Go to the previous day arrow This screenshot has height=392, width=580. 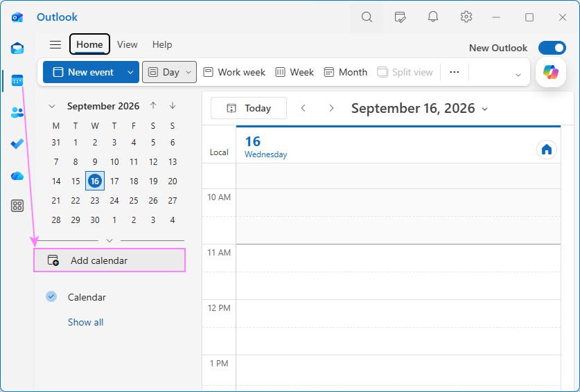tap(304, 108)
